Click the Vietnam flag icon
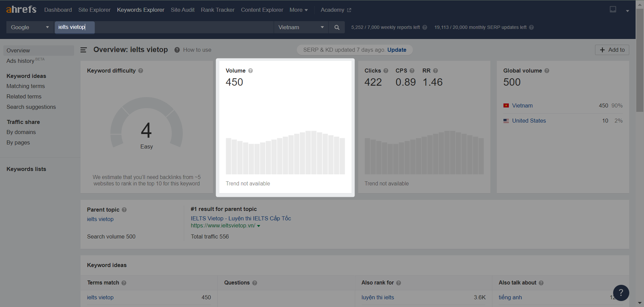The width and height of the screenshot is (644, 307). pos(506,105)
